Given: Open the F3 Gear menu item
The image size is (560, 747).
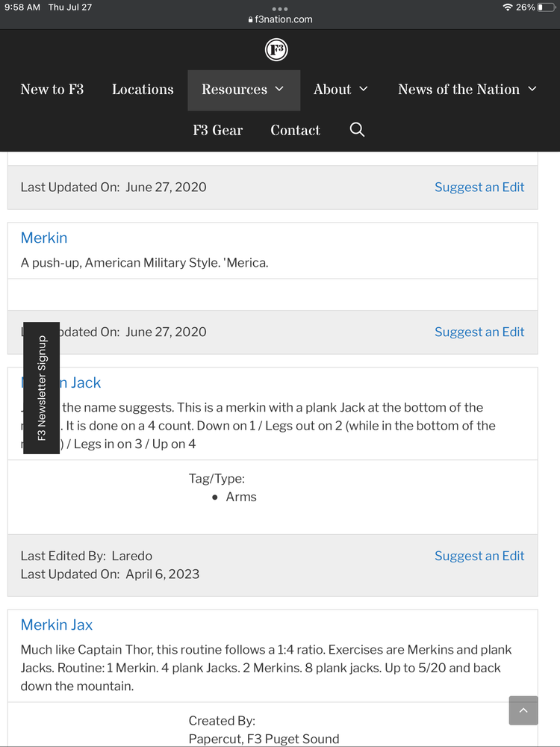Looking at the screenshot, I should tap(218, 130).
